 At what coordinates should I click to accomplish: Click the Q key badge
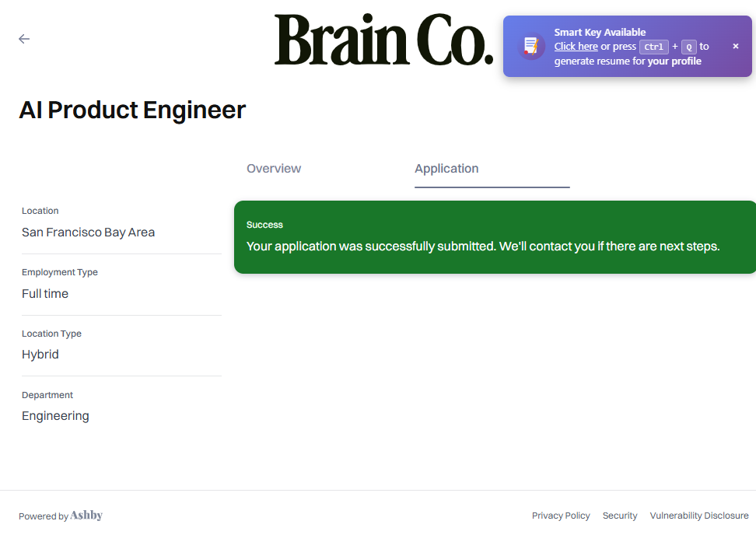click(x=688, y=47)
